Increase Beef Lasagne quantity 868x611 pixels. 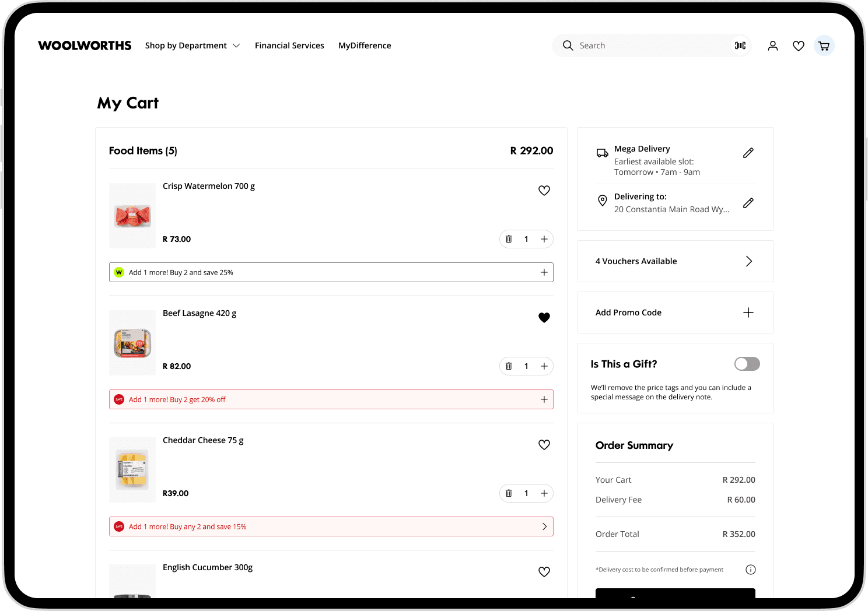544,366
